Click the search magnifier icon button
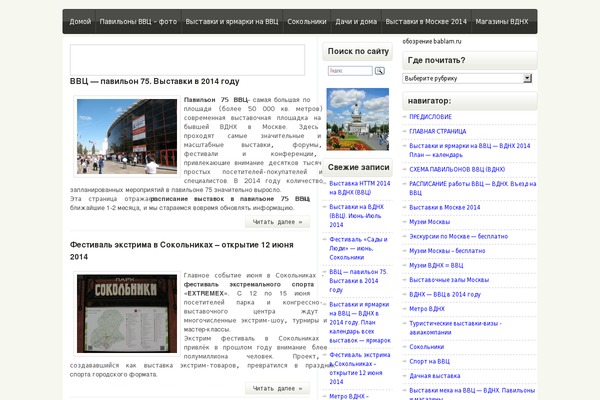 click(x=379, y=71)
